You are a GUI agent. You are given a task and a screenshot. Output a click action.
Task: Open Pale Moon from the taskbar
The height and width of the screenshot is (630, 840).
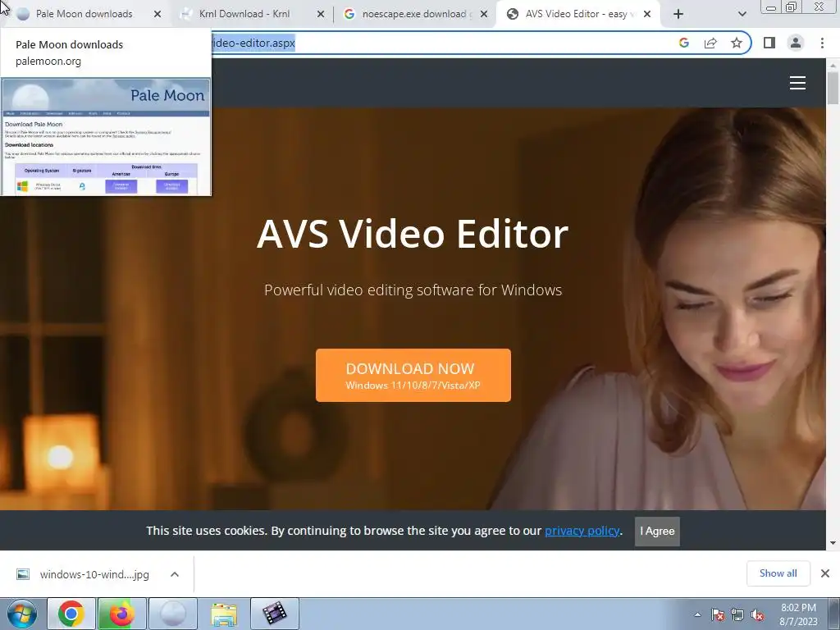172,614
